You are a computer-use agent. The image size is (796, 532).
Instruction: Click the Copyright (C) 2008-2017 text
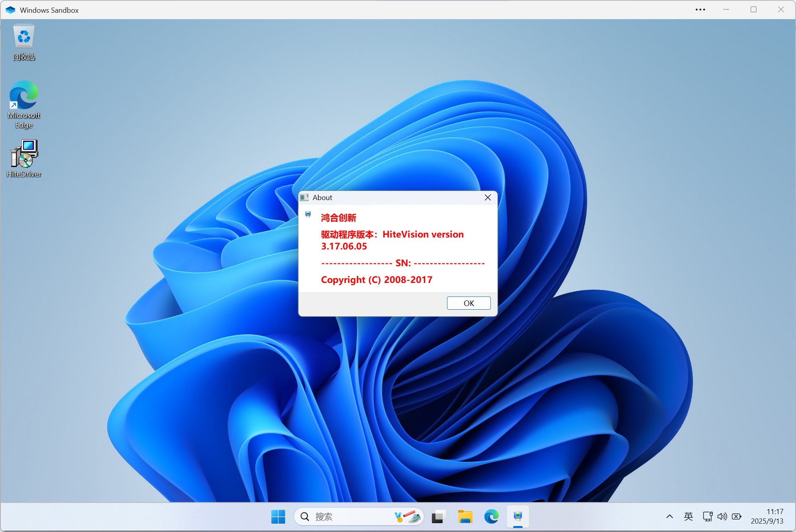coord(377,280)
